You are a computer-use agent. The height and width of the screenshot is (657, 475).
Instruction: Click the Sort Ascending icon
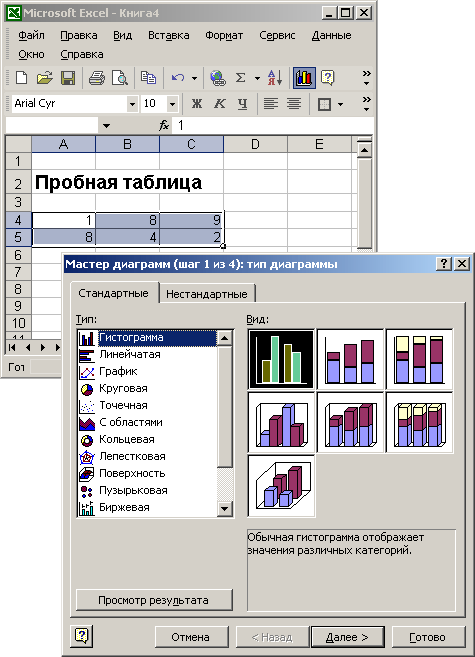click(275, 78)
